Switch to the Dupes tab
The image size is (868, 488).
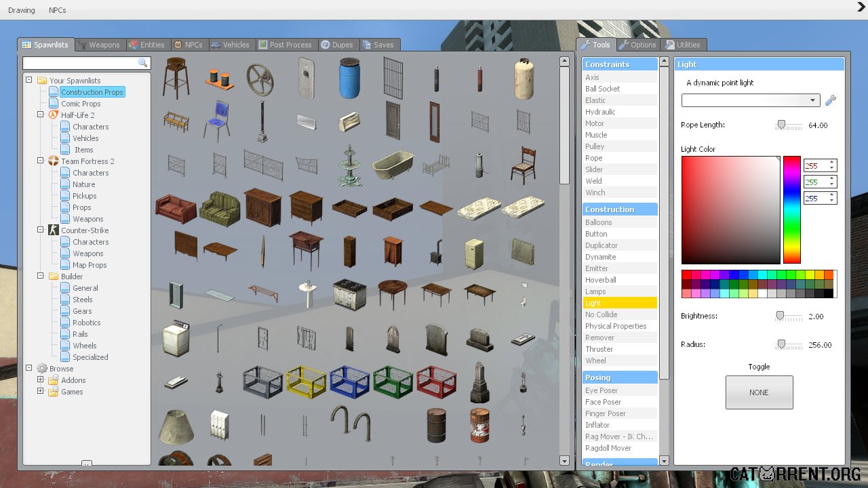tap(337, 45)
